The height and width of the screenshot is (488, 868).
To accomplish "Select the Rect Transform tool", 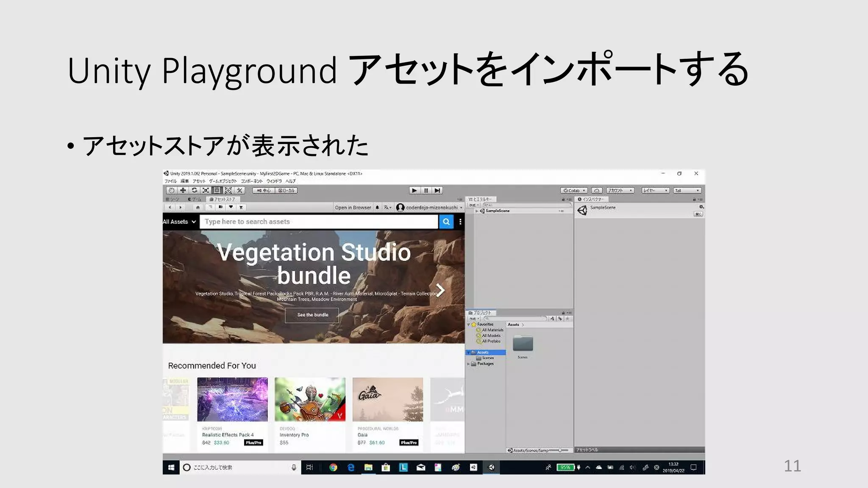I will tap(217, 191).
